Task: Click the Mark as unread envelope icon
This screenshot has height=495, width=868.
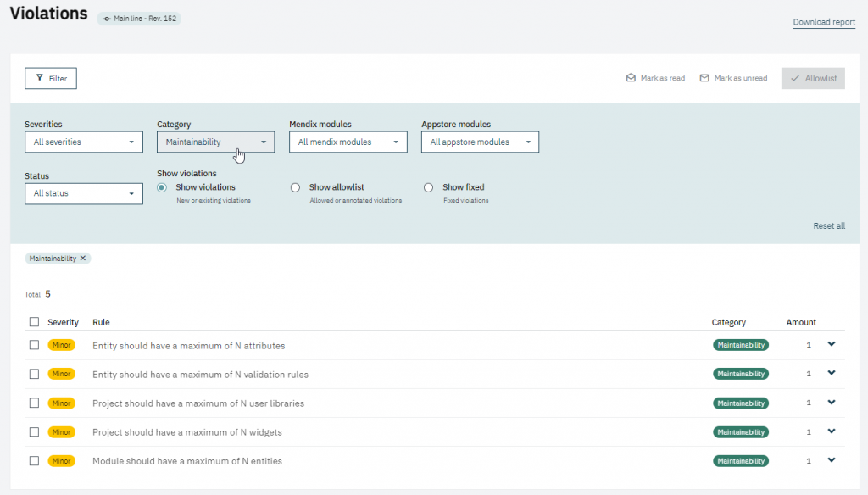Action: [704, 78]
